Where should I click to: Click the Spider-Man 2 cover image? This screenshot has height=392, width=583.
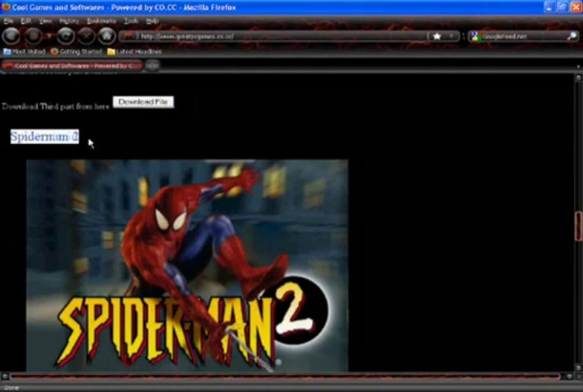[187, 266]
